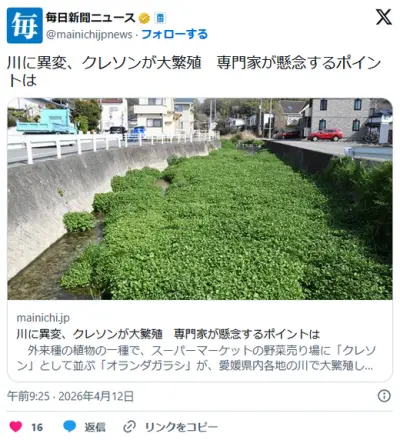Click the 返信 reply button
Screen dimensions: 400x440
tap(95, 427)
